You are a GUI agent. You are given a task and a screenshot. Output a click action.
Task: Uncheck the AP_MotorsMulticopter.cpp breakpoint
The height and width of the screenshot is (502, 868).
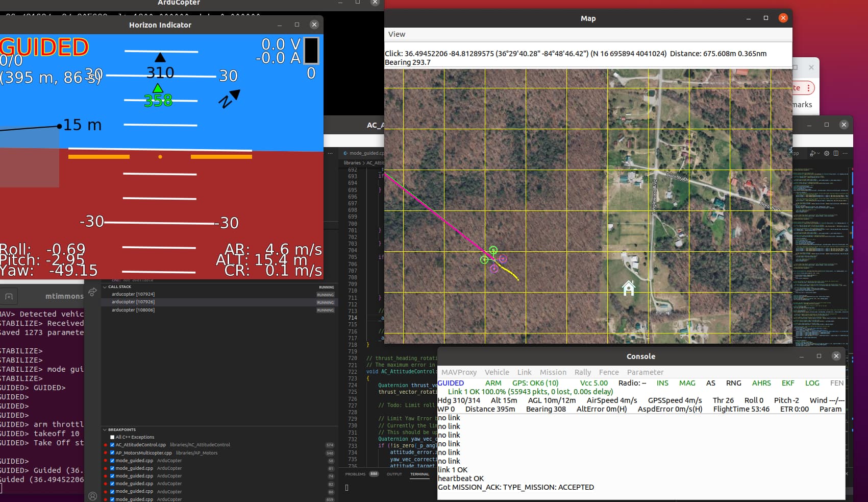point(112,452)
